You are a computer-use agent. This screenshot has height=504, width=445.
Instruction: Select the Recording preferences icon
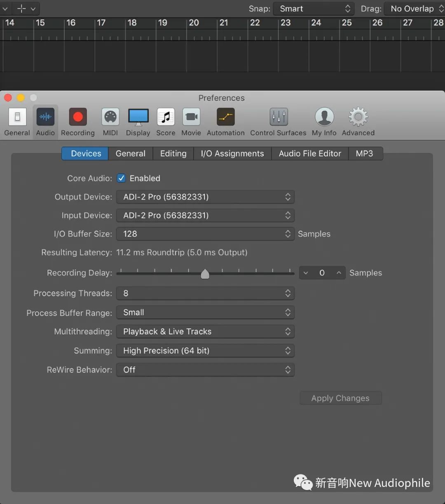(x=78, y=118)
